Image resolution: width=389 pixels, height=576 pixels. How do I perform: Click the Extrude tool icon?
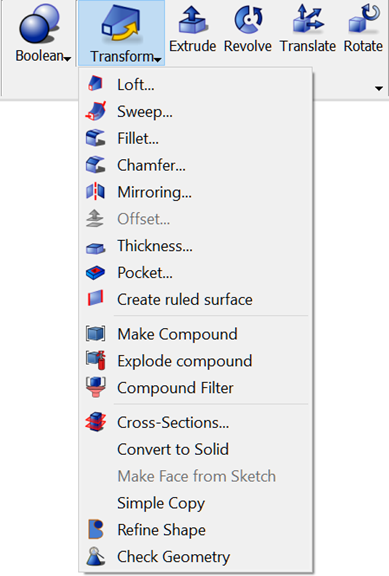(x=193, y=19)
